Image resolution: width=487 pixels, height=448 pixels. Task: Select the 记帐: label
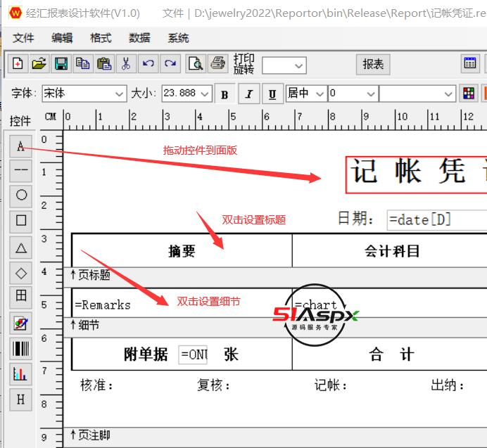coord(330,385)
